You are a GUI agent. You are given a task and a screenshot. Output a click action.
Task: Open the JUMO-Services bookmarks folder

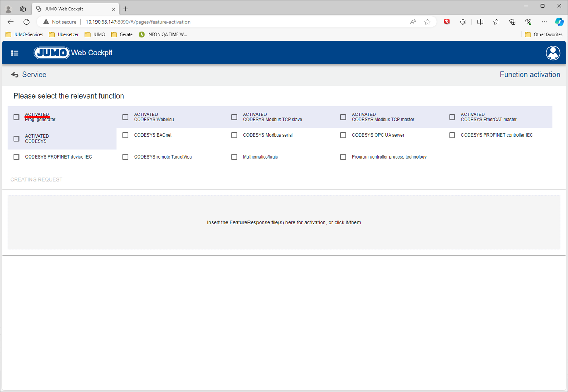pyautogui.click(x=24, y=34)
